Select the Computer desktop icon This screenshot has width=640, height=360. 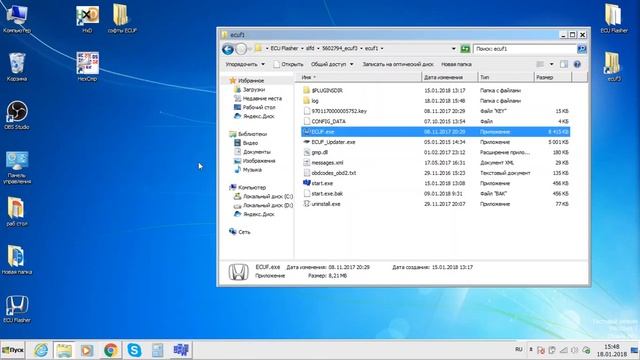pyautogui.click(x=17, y=19)
